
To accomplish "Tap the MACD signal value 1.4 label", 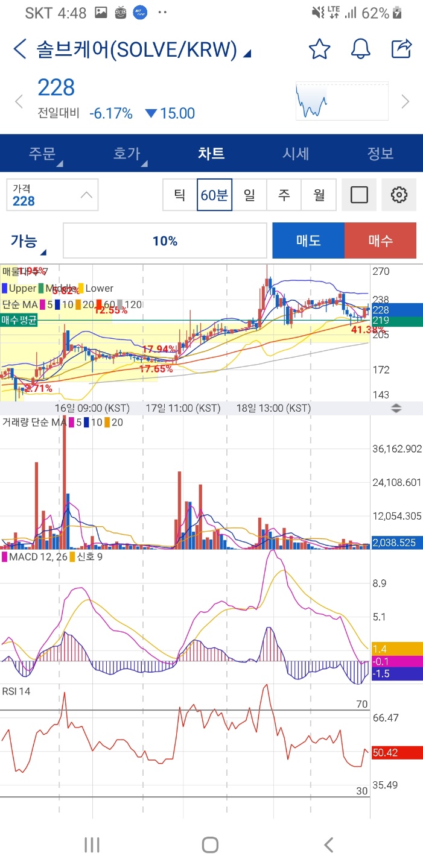I will 396,649.
